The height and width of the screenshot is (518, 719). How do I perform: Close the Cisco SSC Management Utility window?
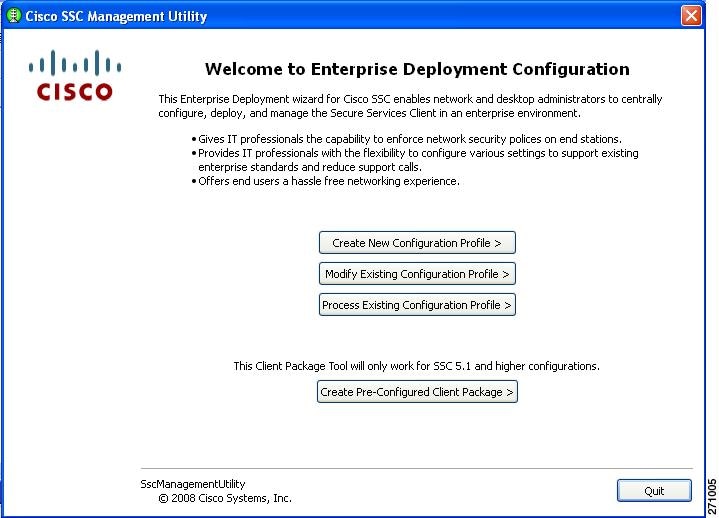pos(691,16)
